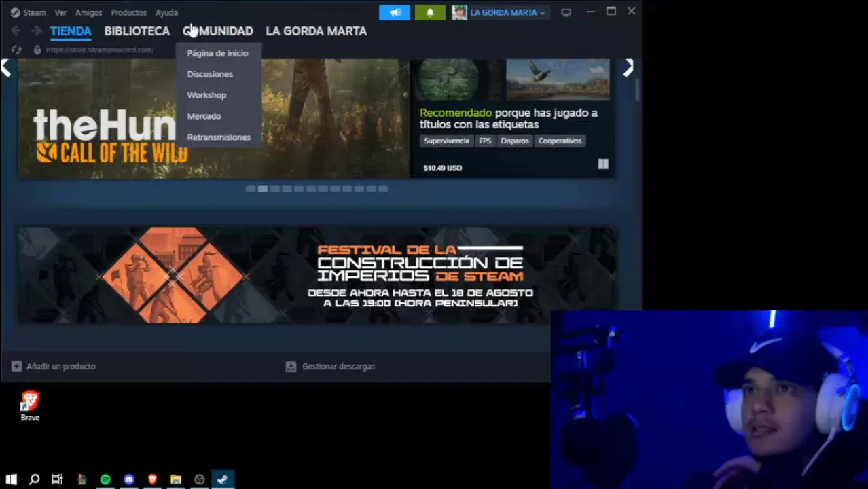The width and height of the screenshot is (868, 489).
Task: Open the Steam announcements megaphone button
Action: click(x=395, y=12)
